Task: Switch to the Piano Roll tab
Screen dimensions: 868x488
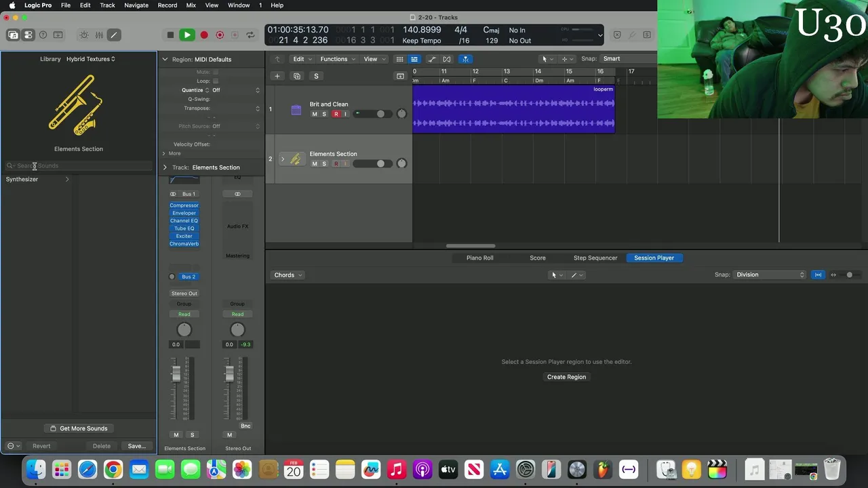Action: 480,258
